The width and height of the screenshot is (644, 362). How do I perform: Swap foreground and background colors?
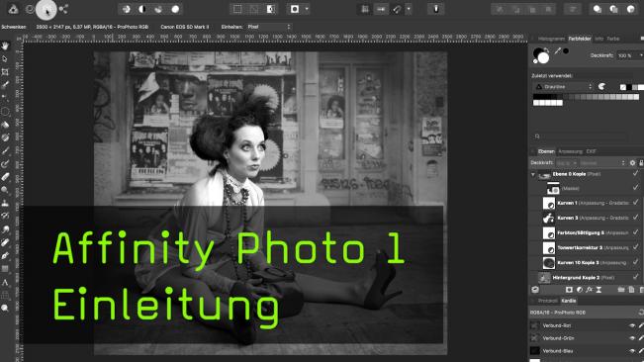(x=547, y=50)
